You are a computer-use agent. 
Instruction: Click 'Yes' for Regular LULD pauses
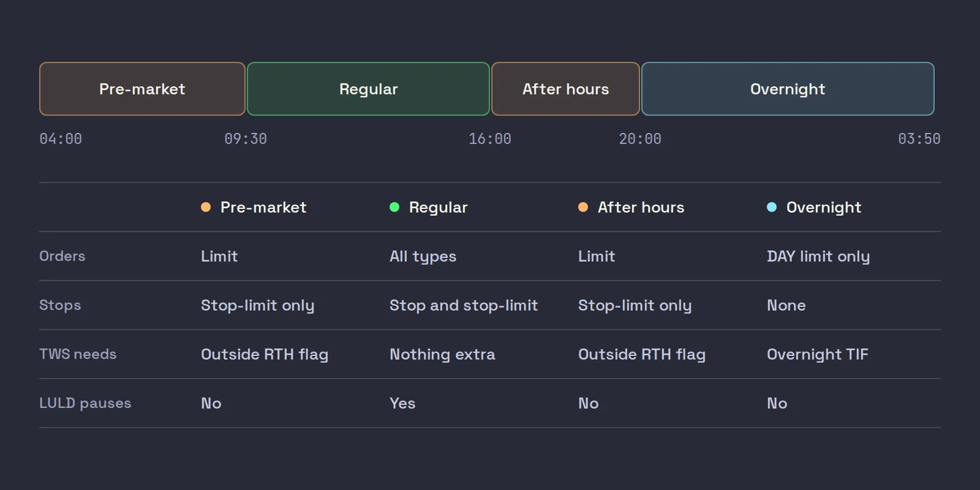[x=402, y=403]
